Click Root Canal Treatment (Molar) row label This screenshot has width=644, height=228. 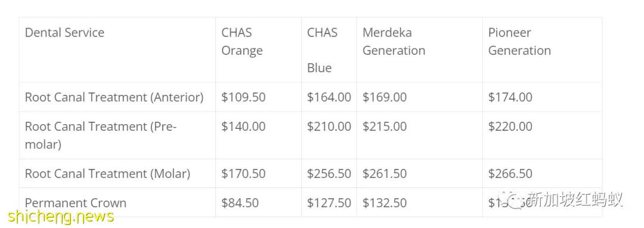pyautogui.click(x=107, y=173)
